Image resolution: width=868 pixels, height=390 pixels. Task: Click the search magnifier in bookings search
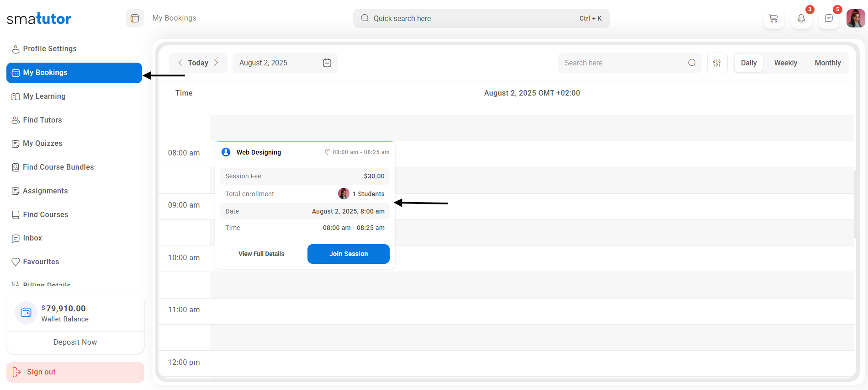click(x=692, y=63)
